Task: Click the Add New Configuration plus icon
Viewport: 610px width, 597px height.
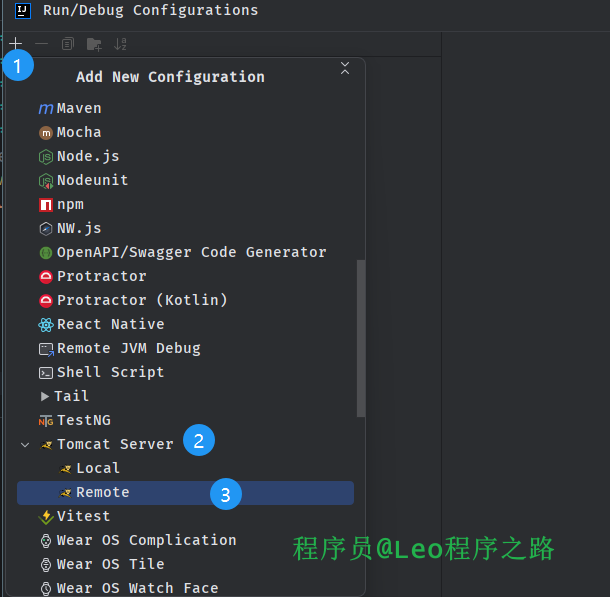Action: coord(16,44)
